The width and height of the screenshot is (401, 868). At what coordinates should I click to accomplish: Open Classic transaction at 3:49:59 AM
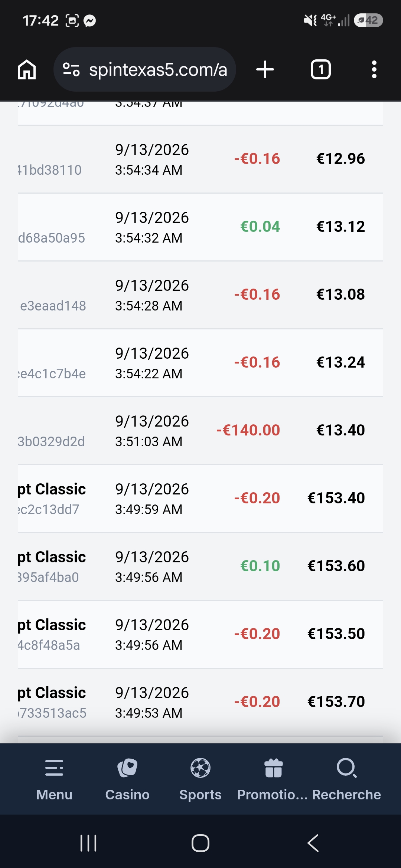(x=200, y=499)
